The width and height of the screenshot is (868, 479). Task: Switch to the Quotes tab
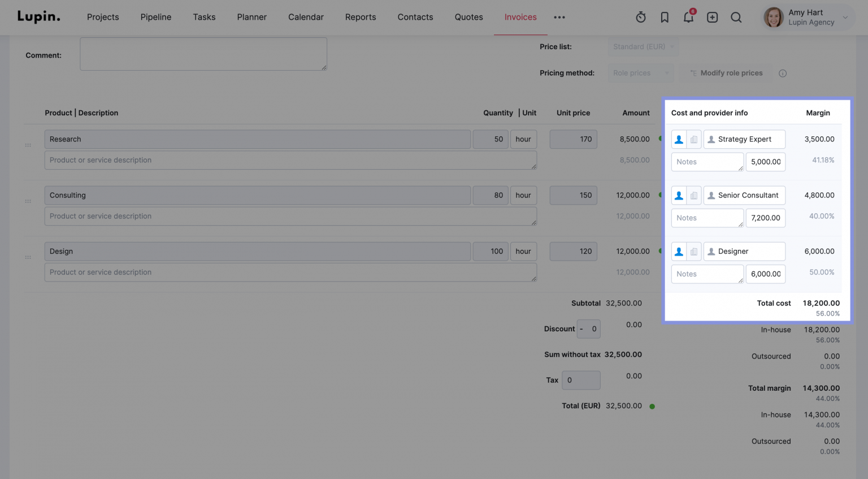tap(468, 17)
